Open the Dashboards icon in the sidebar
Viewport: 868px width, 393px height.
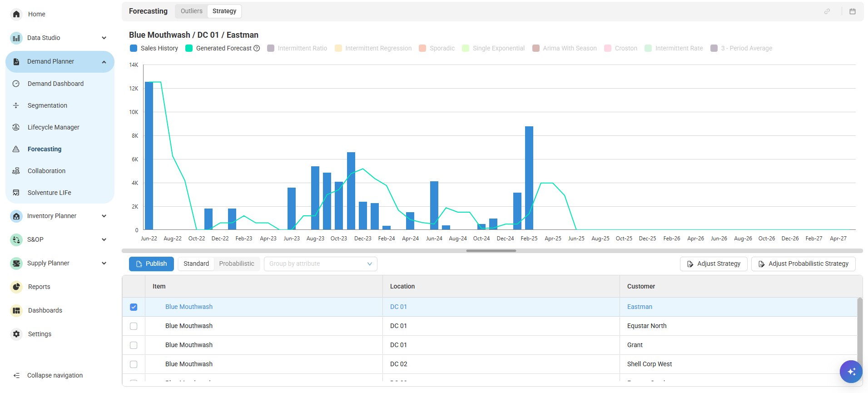coord(16,310)
